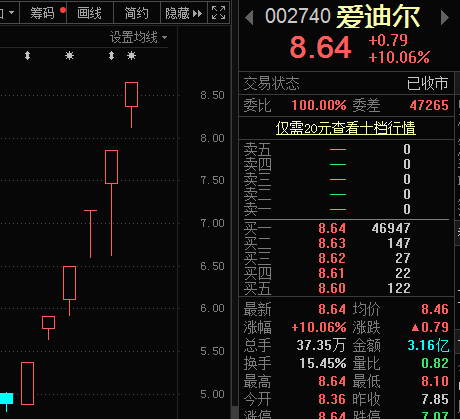Click stock code 002740
The width and height of the screenshot is (460, 419).
click(298, 16)
